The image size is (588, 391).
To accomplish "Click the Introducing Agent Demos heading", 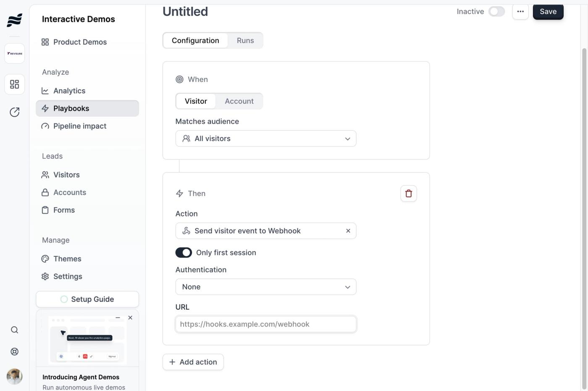I will (x=81, y=377).
